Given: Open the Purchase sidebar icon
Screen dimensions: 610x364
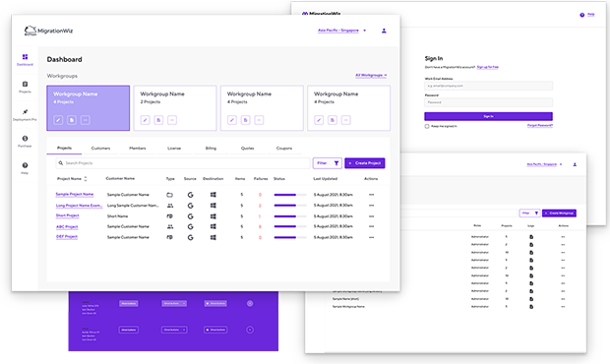Looking at the screenshot, I should 25,139.
